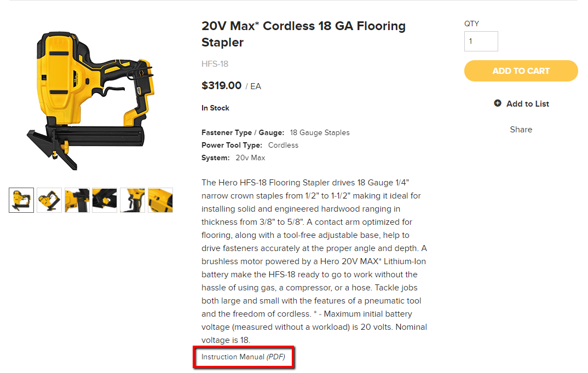Click the In Stock status label
Screen dimensions: 588x373
click(215, 108)
